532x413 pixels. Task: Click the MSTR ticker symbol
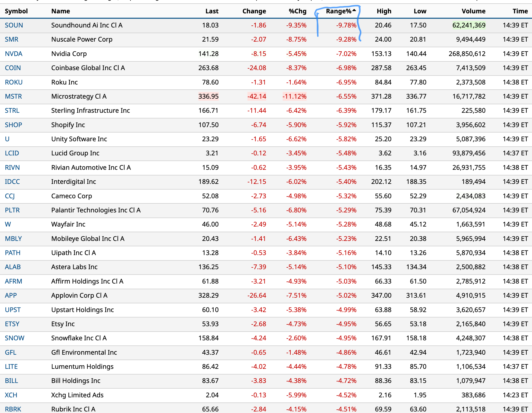13,97
